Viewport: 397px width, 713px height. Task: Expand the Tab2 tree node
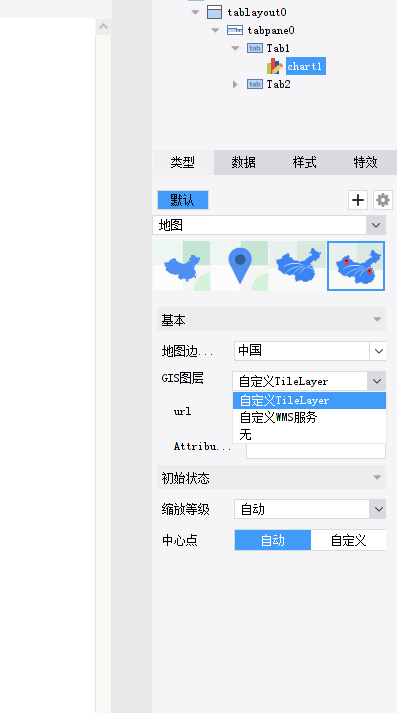pyautogui.click(x=235, y=84)
